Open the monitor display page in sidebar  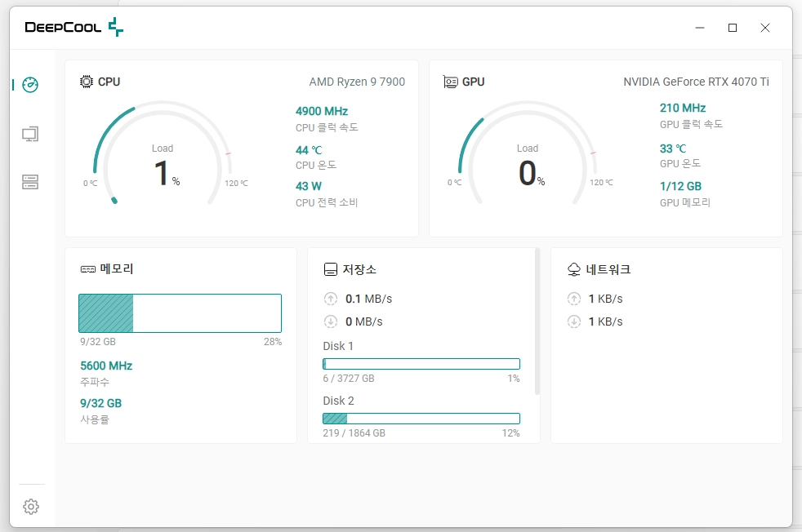(x=30, y=134)
